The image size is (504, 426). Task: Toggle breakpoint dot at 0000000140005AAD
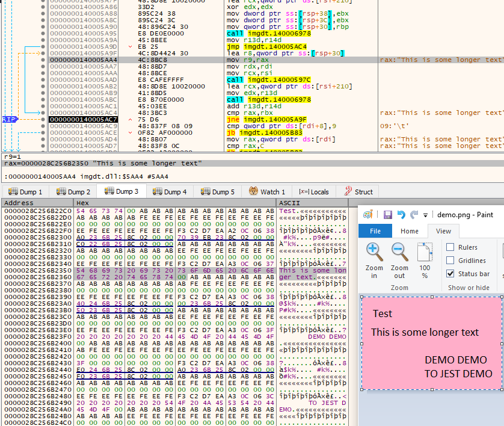43,80
